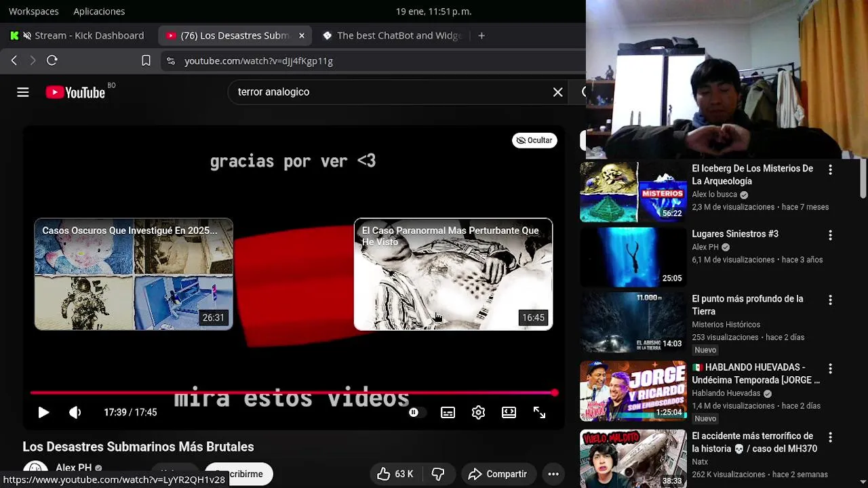Switch to theater mode icon
This screenshot has width=868, height=488.
point(509,412)
